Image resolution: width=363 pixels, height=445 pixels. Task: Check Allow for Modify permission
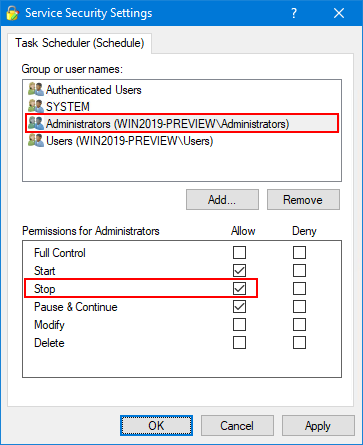click(239, 324)
